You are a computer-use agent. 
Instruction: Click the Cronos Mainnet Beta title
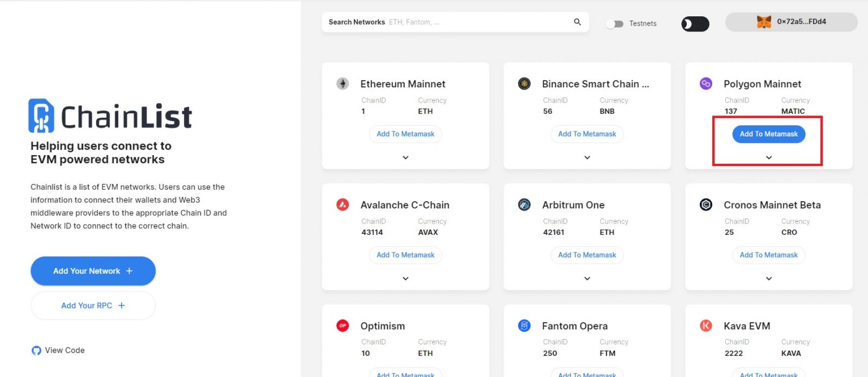[772, 205]
